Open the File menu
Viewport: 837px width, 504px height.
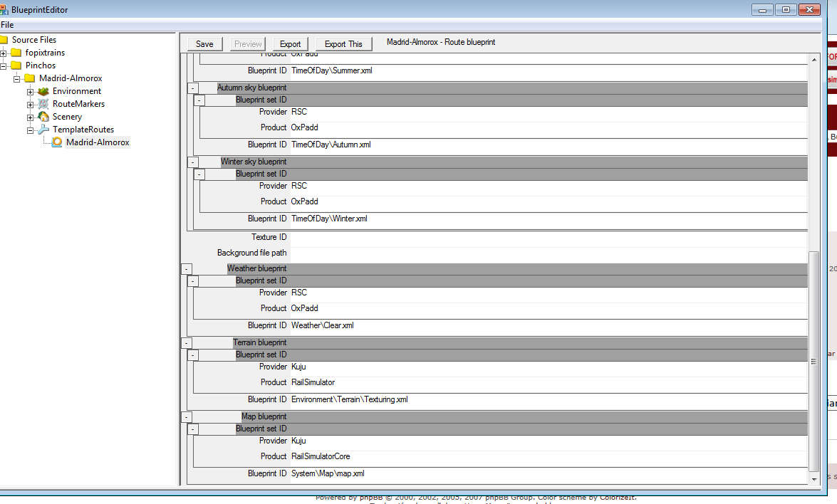tap(7, 25)
